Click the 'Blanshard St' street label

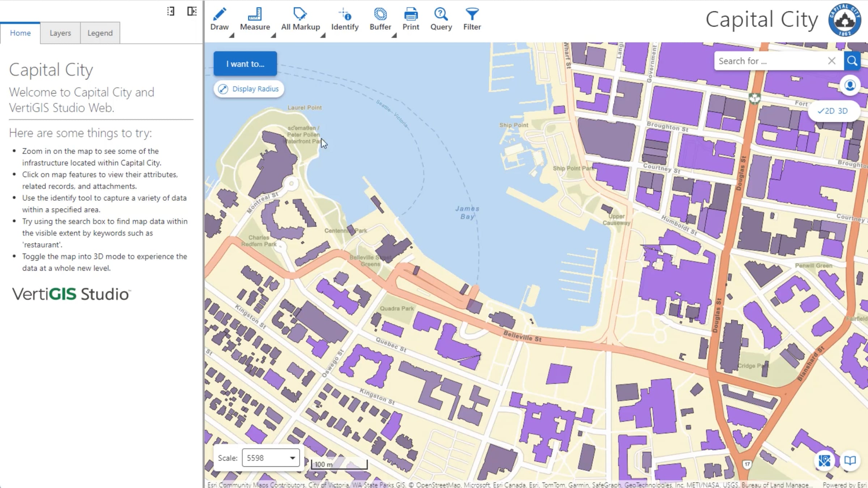[x=810, y=364]
